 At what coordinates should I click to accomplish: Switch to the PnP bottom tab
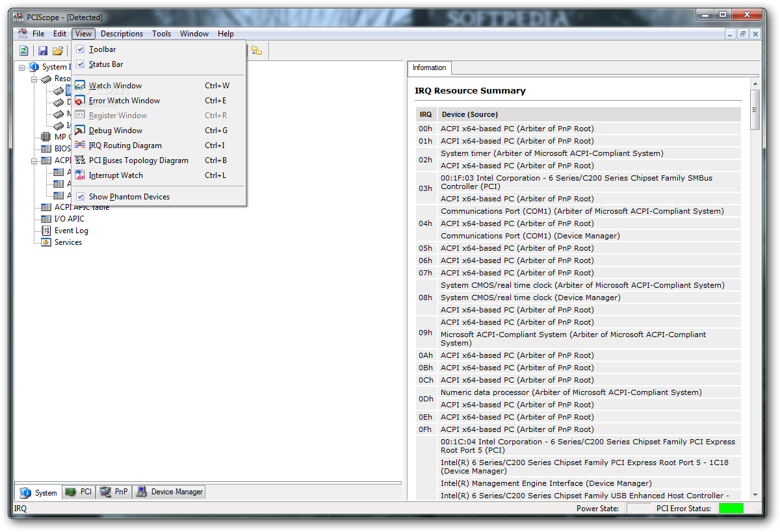click(114, 492)
